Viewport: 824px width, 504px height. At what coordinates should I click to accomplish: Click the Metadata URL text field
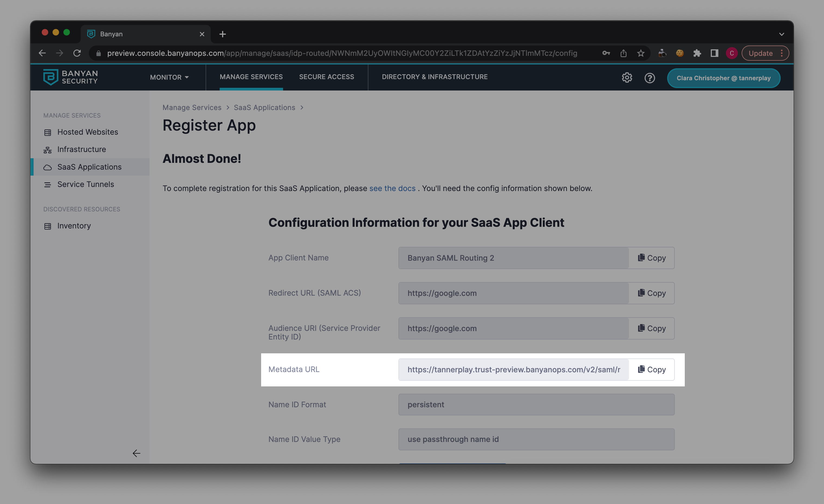click(x=513, y=370)
